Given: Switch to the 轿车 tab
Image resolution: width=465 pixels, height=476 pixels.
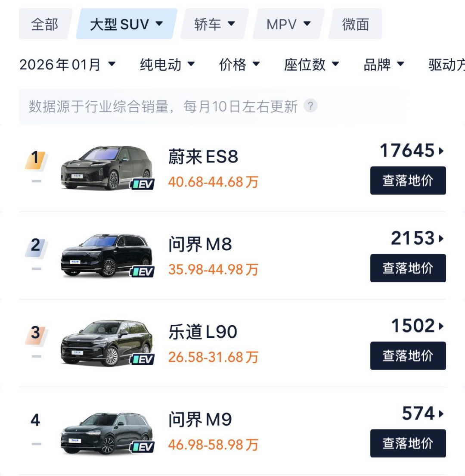Looking at the screenshot, I should pyautogui.click(x=214, y=24).
